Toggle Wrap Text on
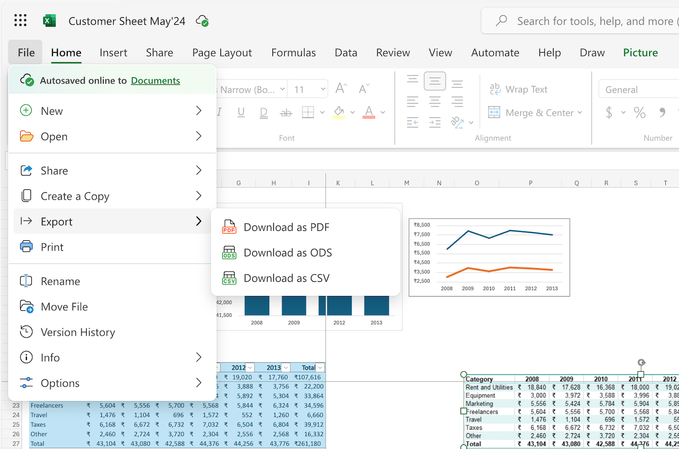 (517, 89)
